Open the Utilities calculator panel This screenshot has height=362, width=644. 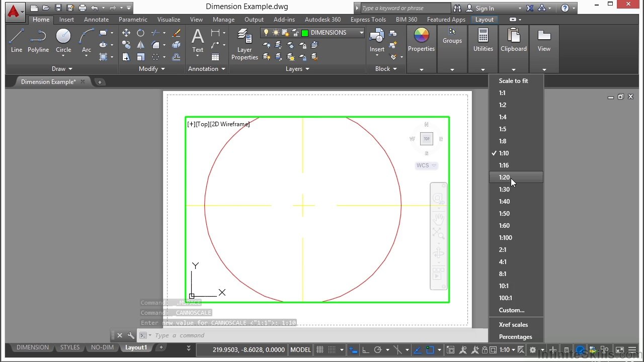[x=483, y=40]
